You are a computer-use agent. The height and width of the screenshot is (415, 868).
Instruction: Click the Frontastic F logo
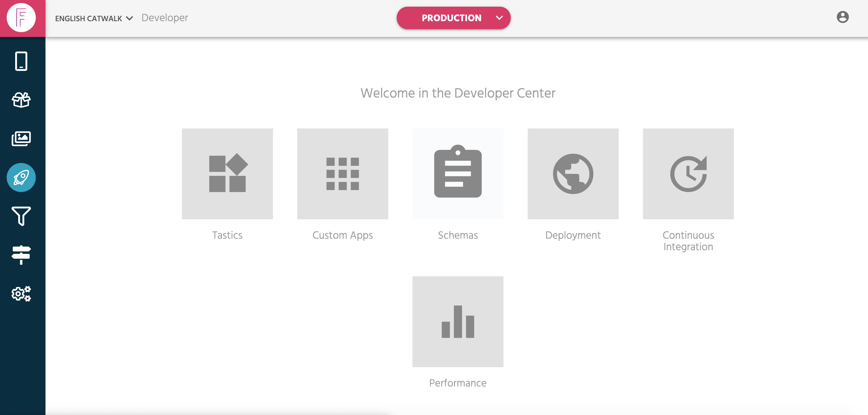[x=21, y=18]
